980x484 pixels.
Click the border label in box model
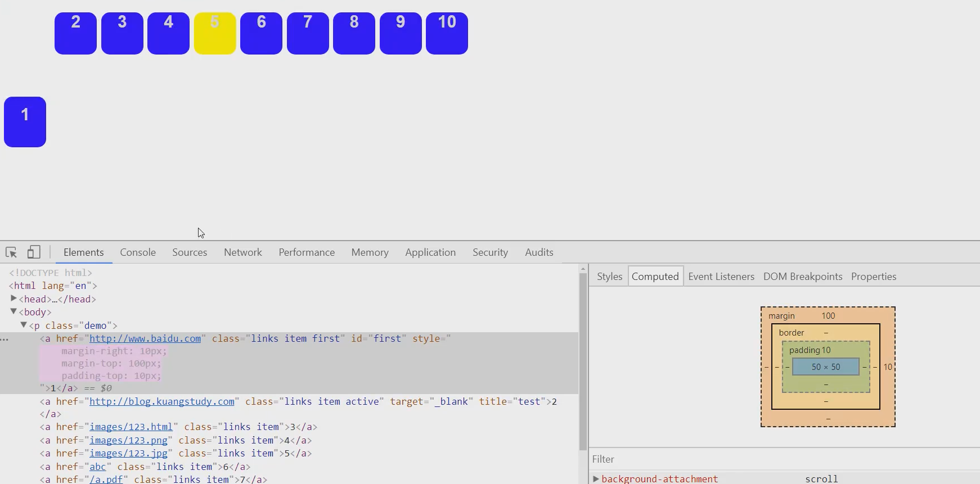click(x=792, y=333)
